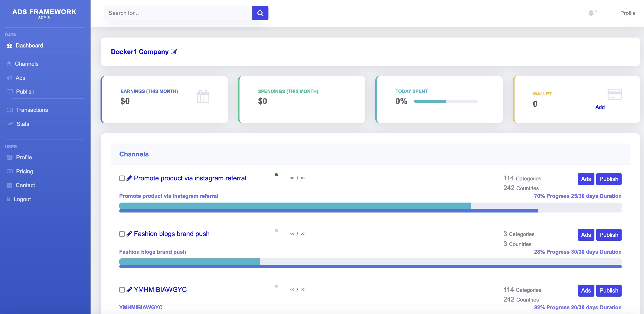Click the pencil icon beside YMHMIBIAWGYC
644x314 pixels.
pos(129,290)
